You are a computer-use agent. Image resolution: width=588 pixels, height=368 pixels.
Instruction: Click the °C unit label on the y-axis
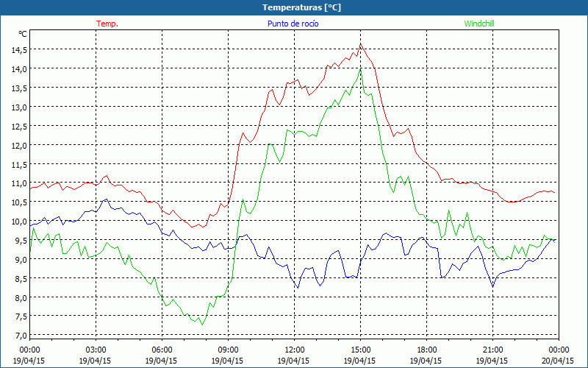(x=23, y=34)
